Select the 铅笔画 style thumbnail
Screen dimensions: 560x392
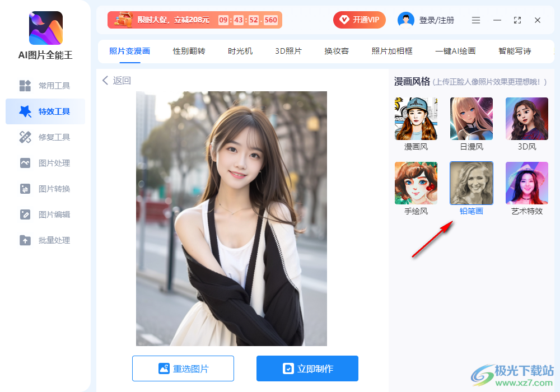coord(471,183)
